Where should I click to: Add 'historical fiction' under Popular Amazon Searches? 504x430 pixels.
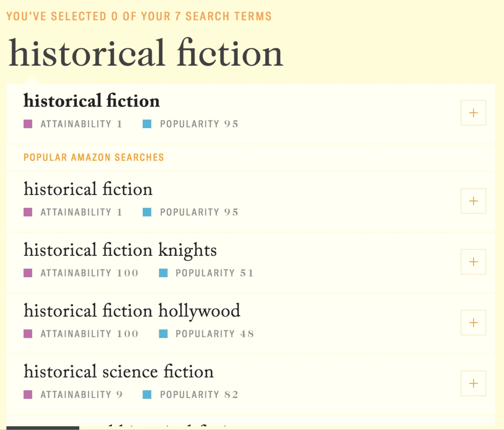point(473,201)
